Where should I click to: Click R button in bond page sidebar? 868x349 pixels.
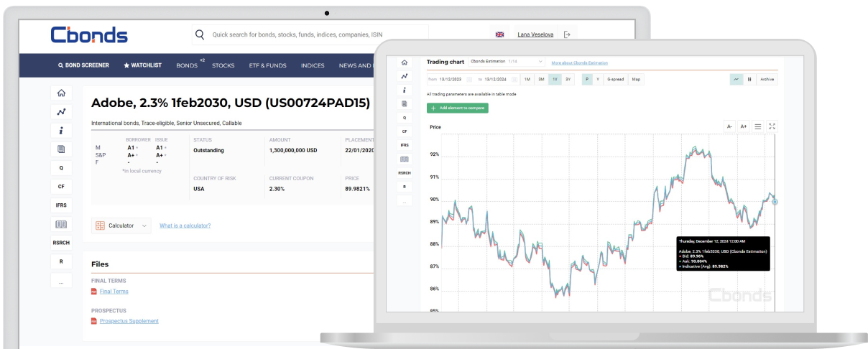[x=61, y=261]
